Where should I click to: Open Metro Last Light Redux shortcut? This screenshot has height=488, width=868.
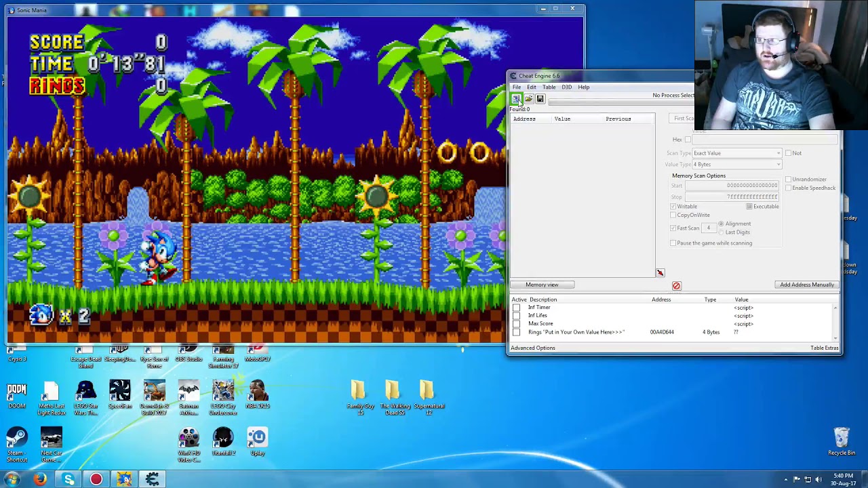[x=51, y=399]
